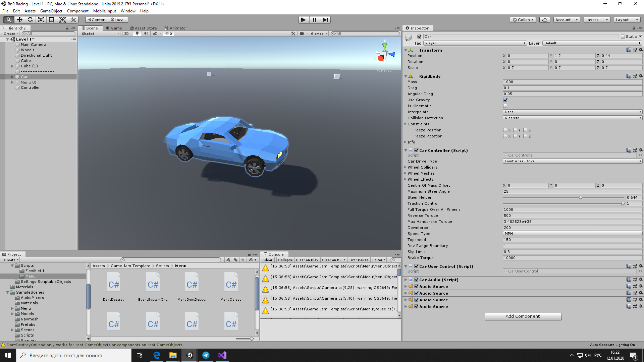Expand Wheel Colliders array

coord(405,167)
